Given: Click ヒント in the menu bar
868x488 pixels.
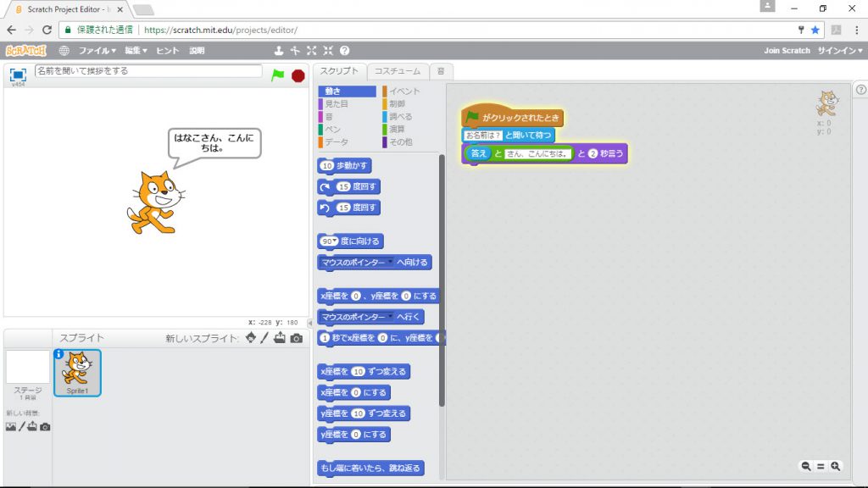Looking at the screenshot, I should pos(167,50).
